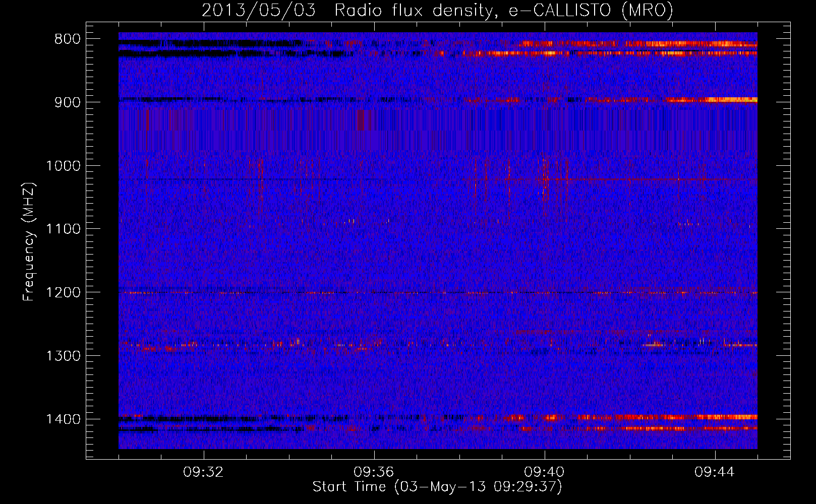Click the 09:32 time tick label
Viewport: 816px width, 504px height.
203,472
